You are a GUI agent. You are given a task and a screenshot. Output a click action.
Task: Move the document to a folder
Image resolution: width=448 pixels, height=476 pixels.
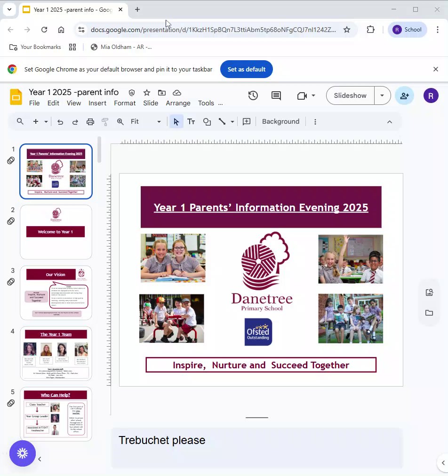tap(162, 93)
